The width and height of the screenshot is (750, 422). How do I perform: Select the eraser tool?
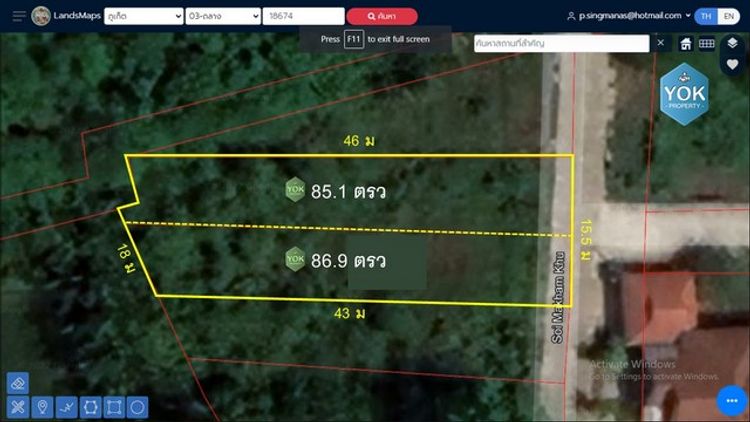pos(18,383)
